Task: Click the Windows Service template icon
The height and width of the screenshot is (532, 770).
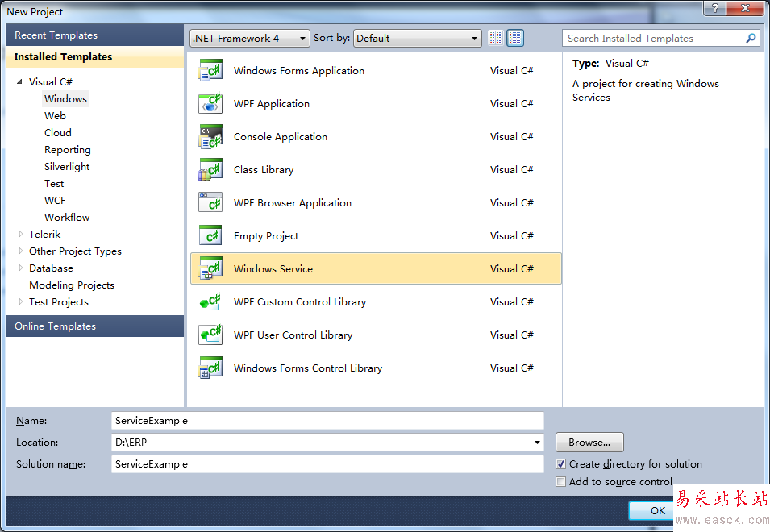Action: pyautogui.click(x=210, y=268)
